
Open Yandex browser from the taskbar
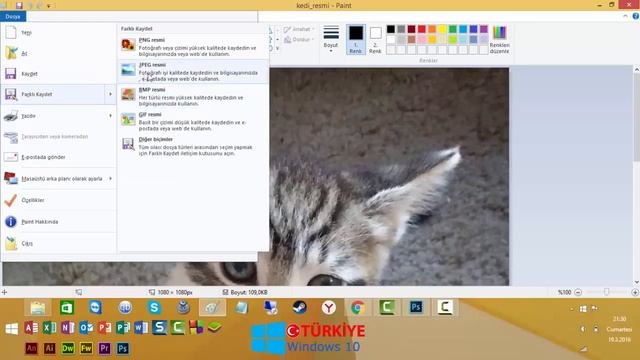329,307
